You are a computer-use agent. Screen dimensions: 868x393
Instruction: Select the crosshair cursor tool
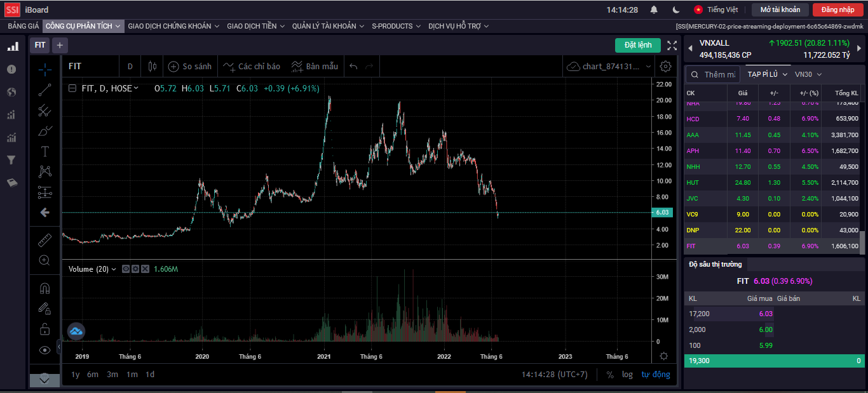coord(44,69)
